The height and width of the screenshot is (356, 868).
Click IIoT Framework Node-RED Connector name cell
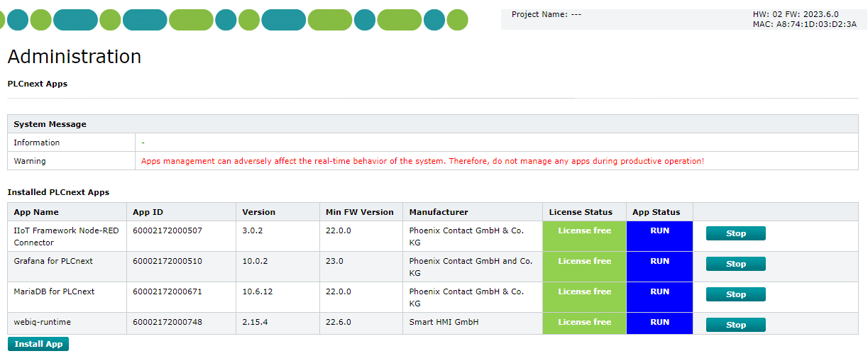tap(66, 236)
